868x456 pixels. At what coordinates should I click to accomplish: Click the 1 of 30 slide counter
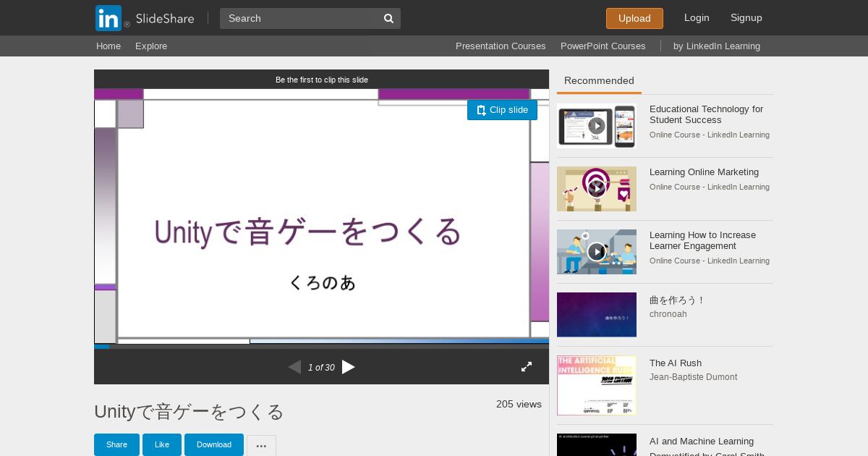[x=321, y=368]
